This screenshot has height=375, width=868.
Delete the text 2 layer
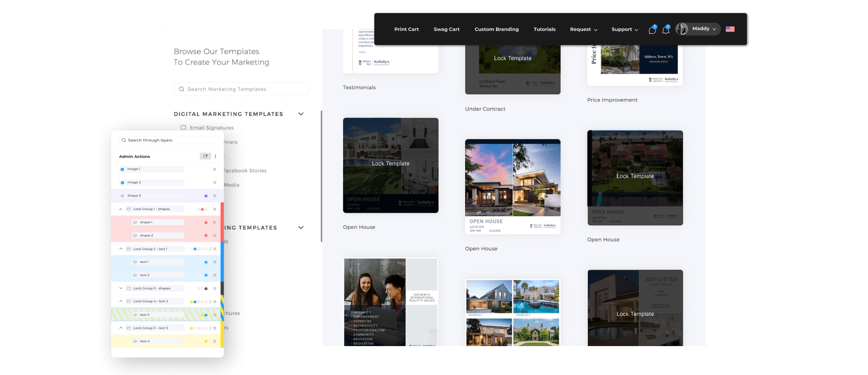click(x=215, y=275)
